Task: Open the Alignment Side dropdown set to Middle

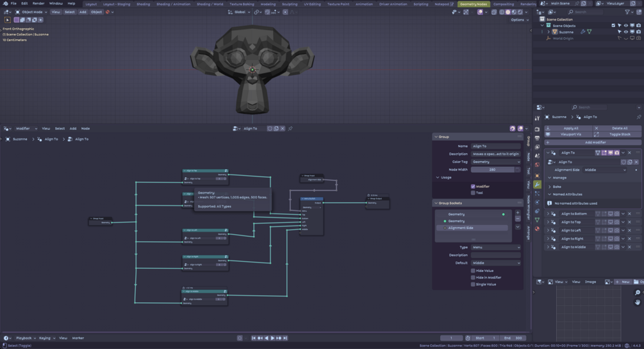Action: tap(604, 170)
